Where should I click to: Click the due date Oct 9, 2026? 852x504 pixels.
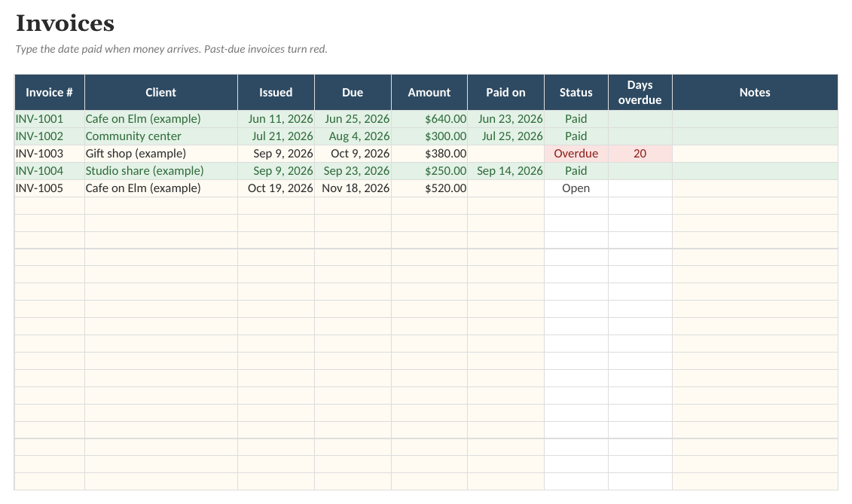[x=353, y=154]
